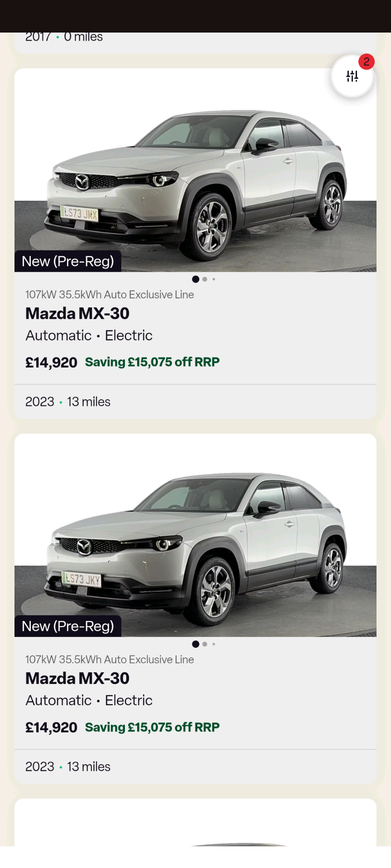Click Saving £15,075 off RRP on upper listing
The height and width of the screenshot is (868, 391).
(x=152, y=362)
